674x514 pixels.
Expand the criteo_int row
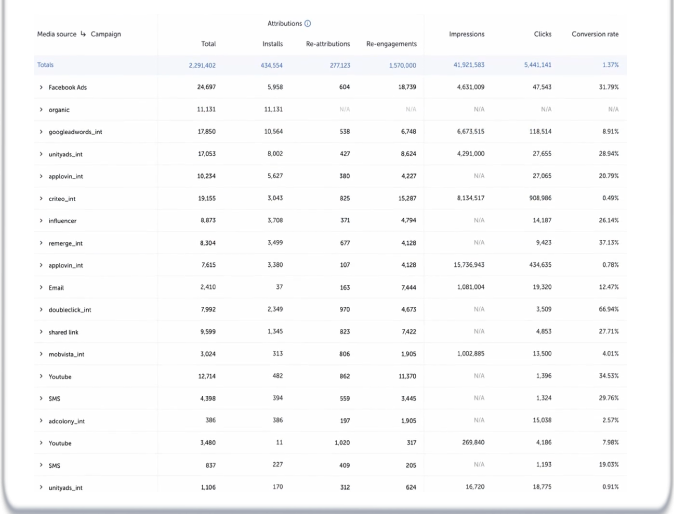41,199
